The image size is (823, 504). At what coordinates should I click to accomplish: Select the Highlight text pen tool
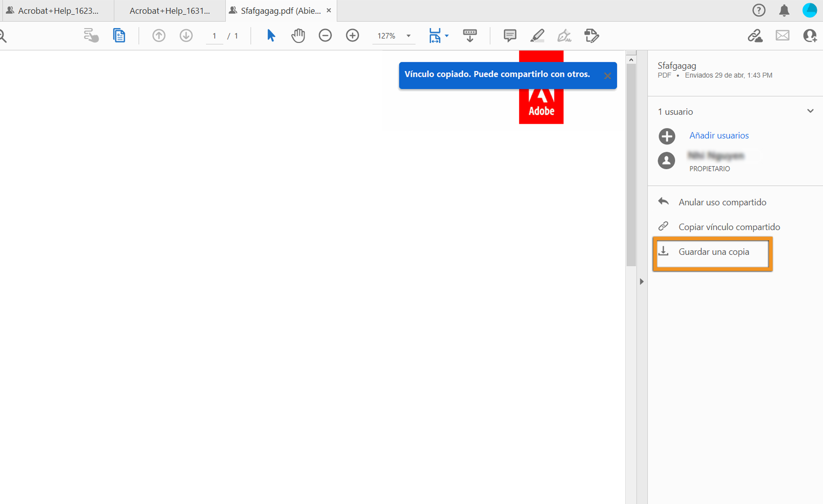point(537,36)
